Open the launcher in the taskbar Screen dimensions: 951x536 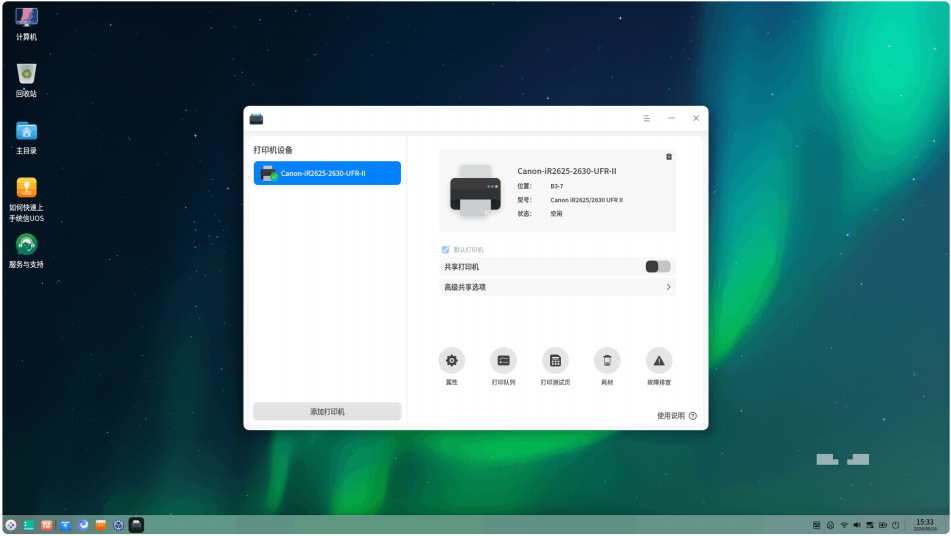pyautogui.click(x=11, y=526)
